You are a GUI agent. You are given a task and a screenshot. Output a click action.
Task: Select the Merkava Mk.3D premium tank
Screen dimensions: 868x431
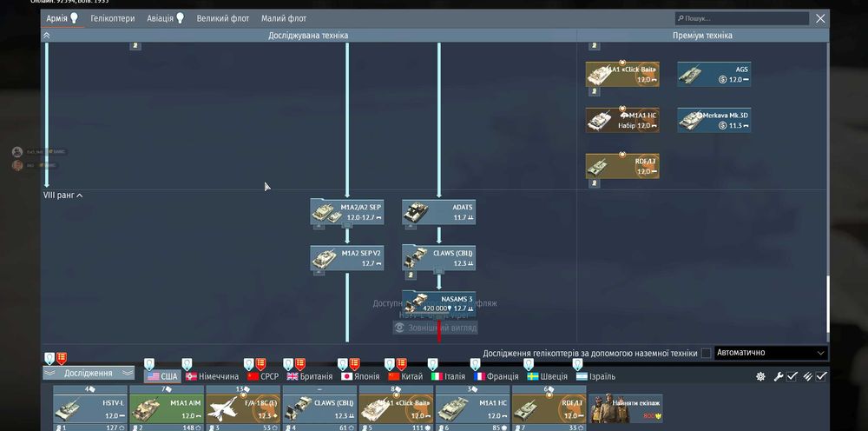pyautogui.click(x=714, y=120)
